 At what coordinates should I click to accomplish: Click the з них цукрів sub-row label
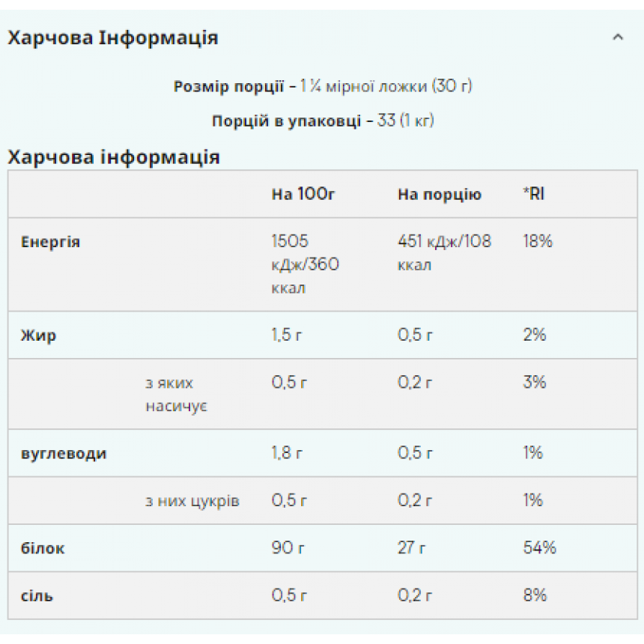[x=192, y=501]
